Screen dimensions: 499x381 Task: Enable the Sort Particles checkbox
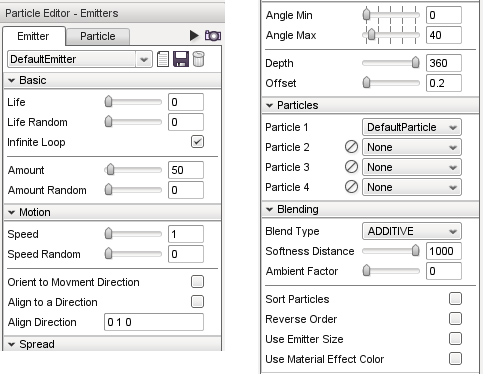(455, 299)
